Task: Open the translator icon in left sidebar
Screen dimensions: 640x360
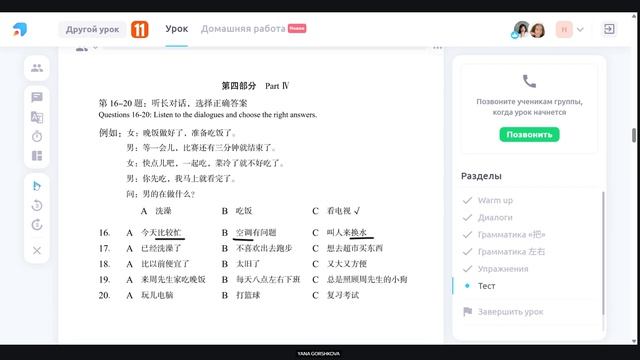Action: (x=37, y=117)
